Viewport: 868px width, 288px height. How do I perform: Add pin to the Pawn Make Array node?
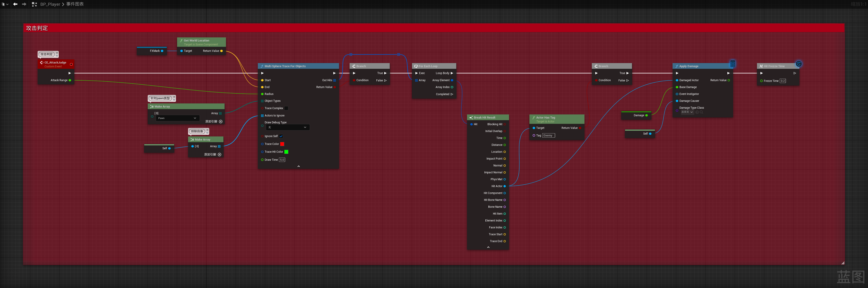click(x=221, y=122)
